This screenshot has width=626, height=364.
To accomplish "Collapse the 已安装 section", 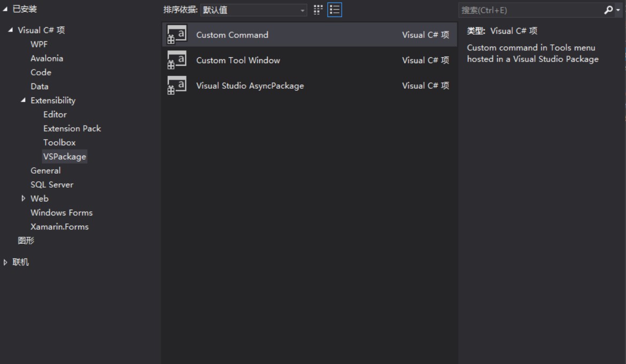I will (5, 9).
